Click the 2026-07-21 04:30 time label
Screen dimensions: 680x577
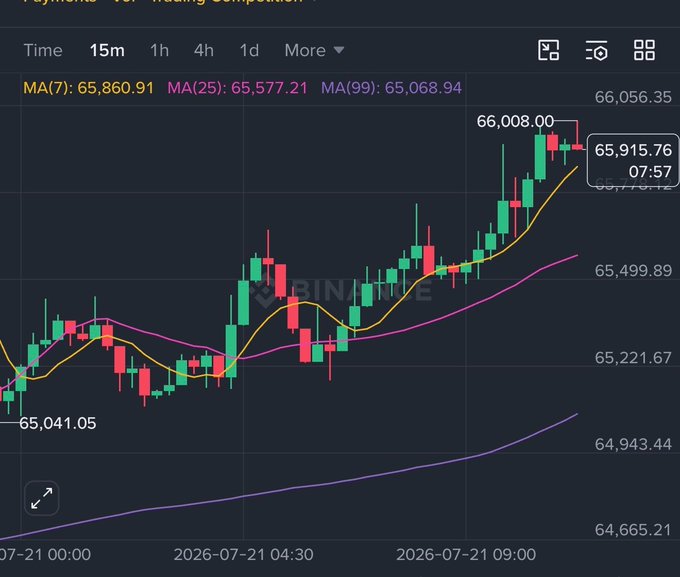pos(243,554)
